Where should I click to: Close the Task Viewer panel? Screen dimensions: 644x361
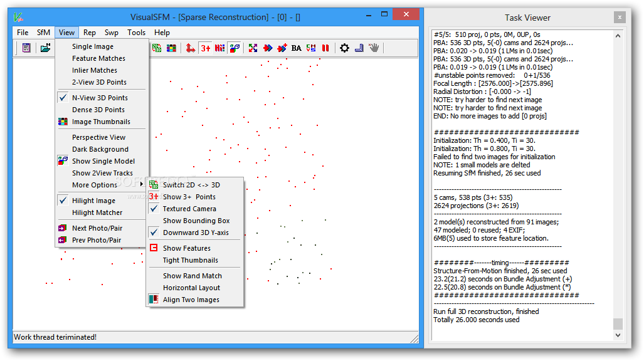pos(620,18)
